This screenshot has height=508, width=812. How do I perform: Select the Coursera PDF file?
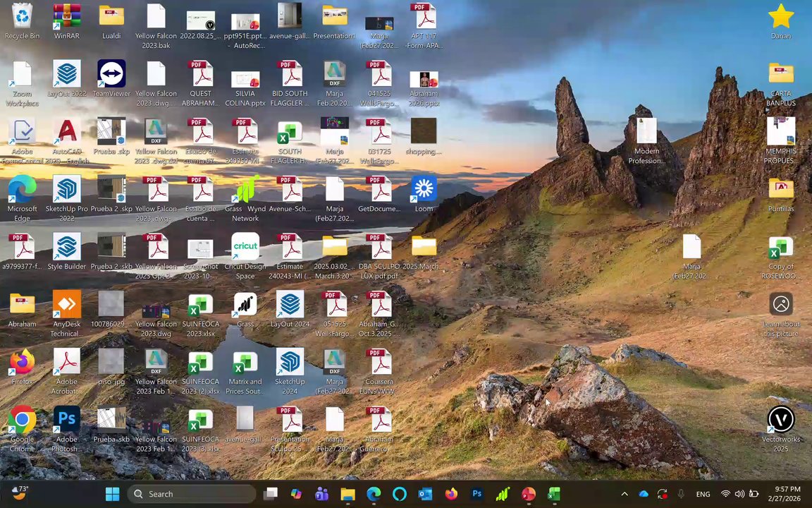tap(380, 371)
